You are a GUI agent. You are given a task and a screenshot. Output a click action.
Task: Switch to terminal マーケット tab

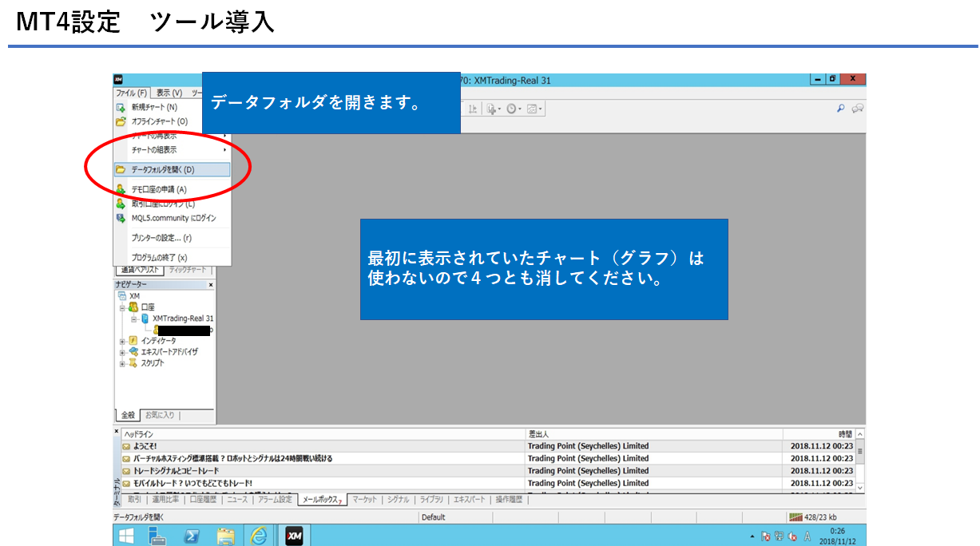pyautogui.click(x=364, y=500)
